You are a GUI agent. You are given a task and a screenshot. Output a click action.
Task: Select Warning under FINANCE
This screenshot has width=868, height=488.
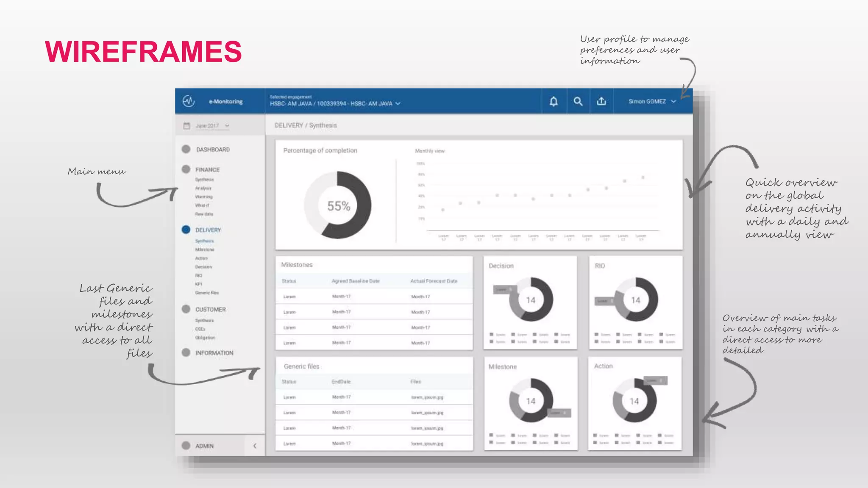[x=204, y=197]
